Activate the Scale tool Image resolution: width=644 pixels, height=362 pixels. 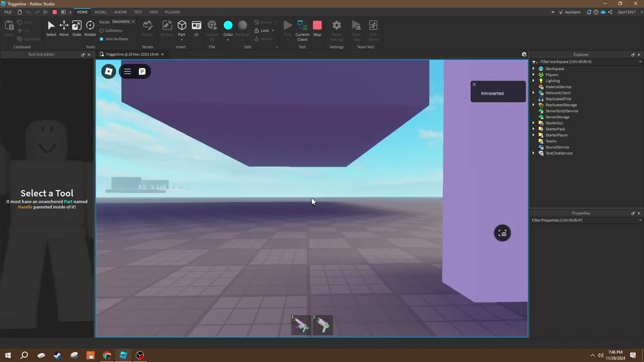76,29
